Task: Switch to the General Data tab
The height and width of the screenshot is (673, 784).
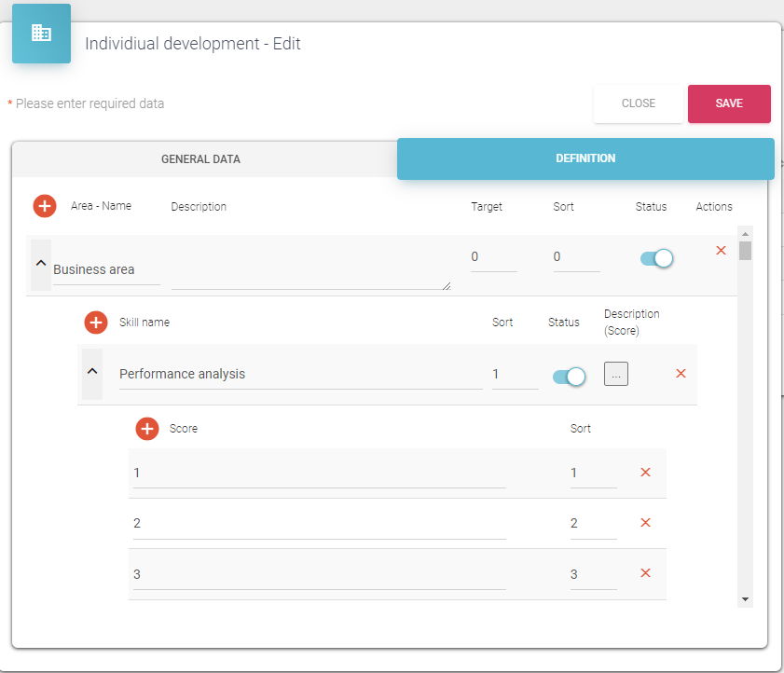Action: click(200, 159)
